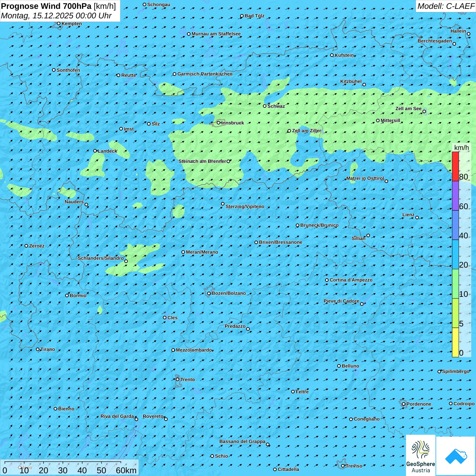476x476 pixels.
Task: Click the 'Conegliano' label
Action: 367,419
